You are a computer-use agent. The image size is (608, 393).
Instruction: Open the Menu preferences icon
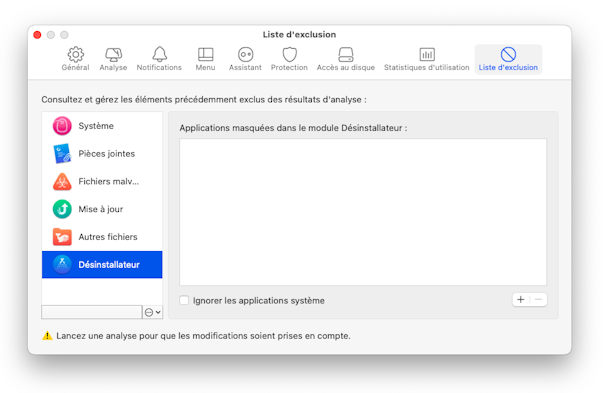coord(205,54)
